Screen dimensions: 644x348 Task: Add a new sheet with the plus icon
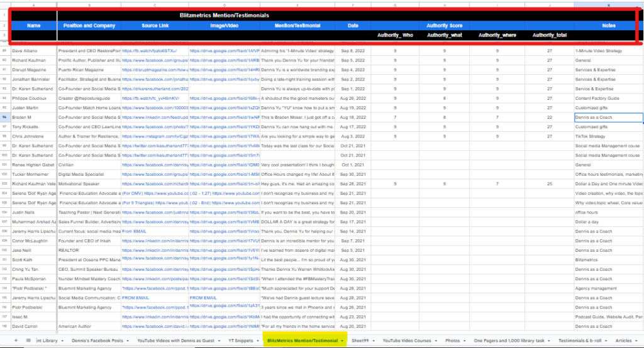16,340
